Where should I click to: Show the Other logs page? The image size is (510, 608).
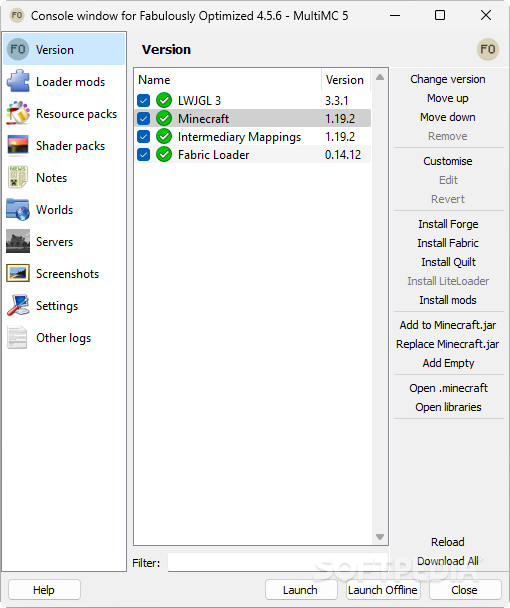coord(63,338)
